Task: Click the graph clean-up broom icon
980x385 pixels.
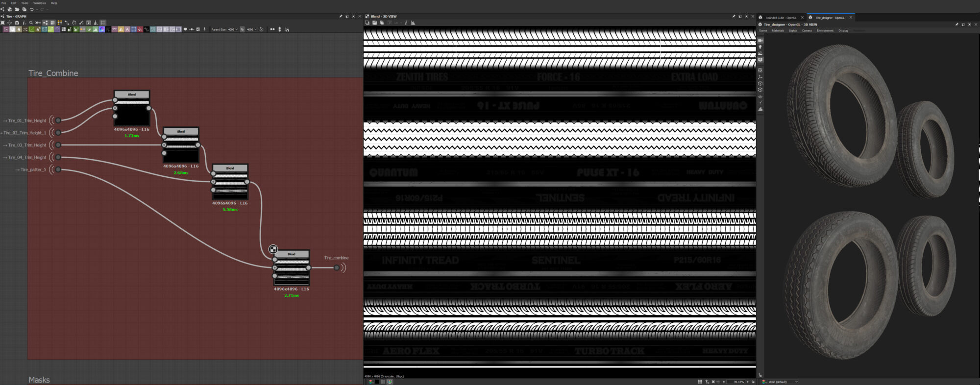Action: click(96, 23)
